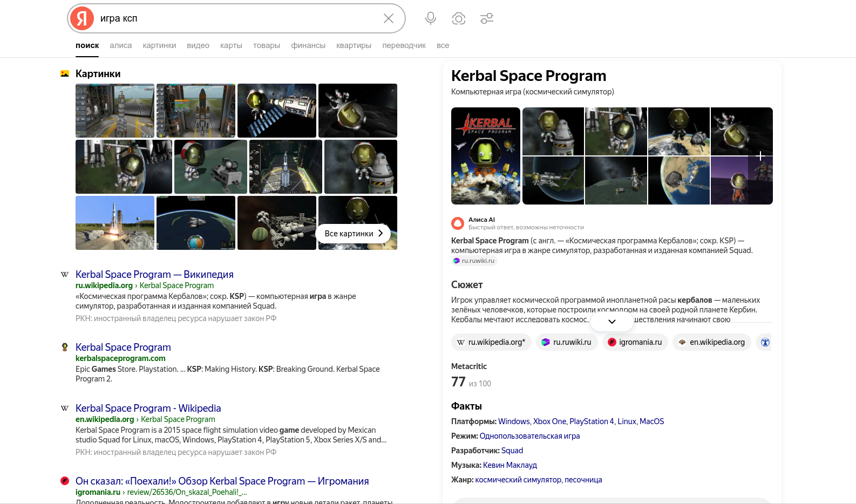This screenshot has width=856, height=504.
Task: Click the Metacritic score 77
Action: coord(458,382)
